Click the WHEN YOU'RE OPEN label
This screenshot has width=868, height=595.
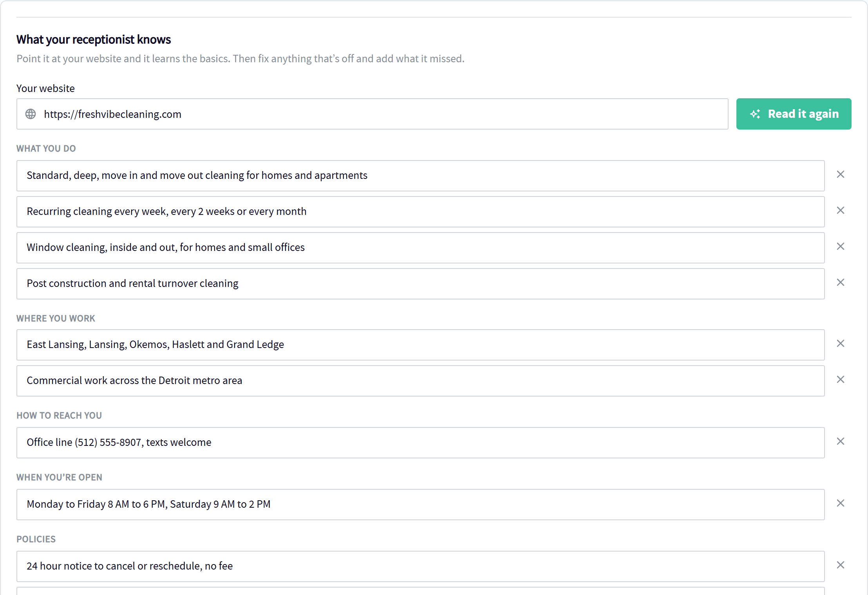point(59,478)
